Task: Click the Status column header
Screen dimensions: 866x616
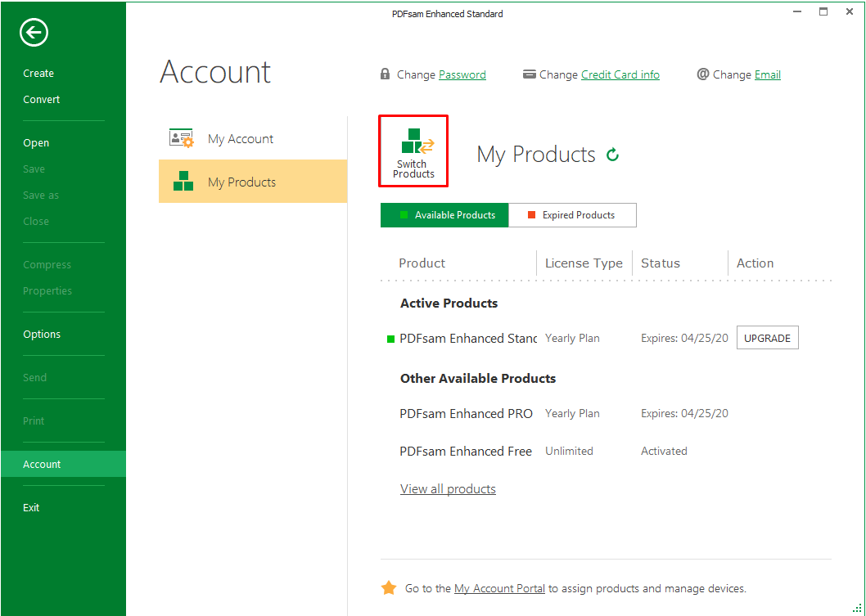Action: [660, 263]
